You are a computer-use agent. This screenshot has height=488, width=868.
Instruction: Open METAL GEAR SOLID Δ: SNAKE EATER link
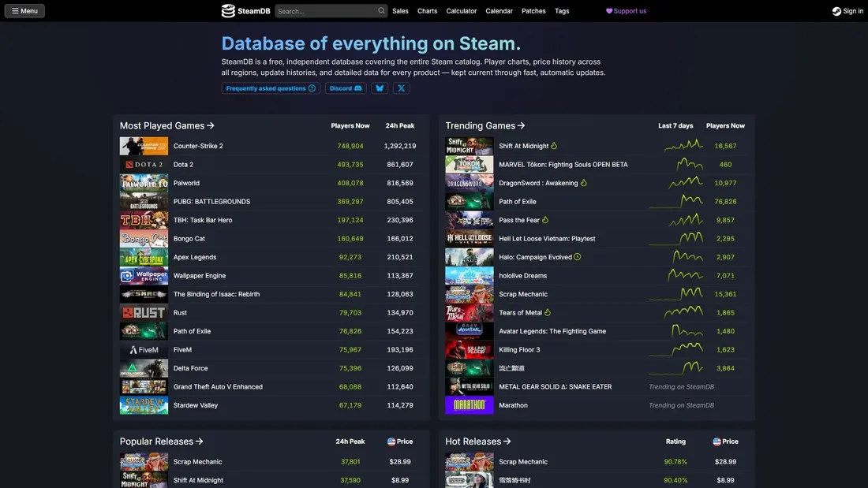point(556,387)
